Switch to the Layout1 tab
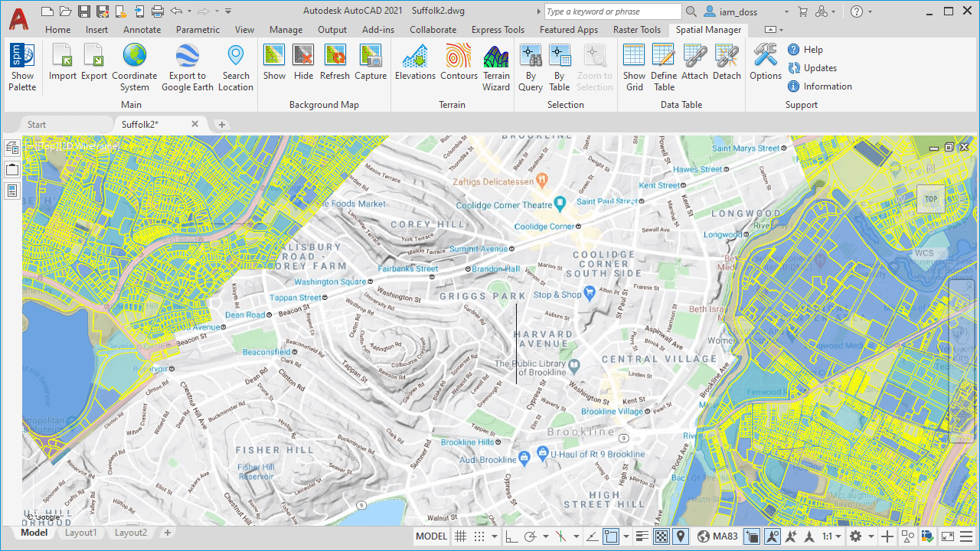Screen dimensions: 980x551 (81, 533)
